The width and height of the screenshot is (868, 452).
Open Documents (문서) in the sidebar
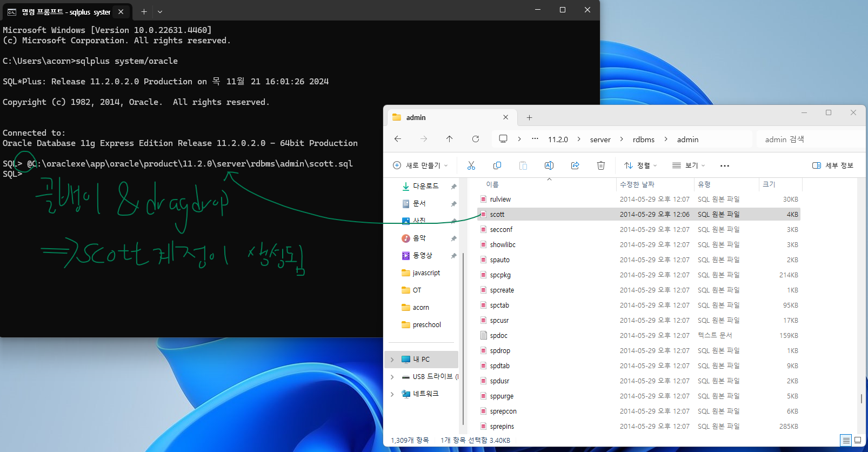pos(419,203)
